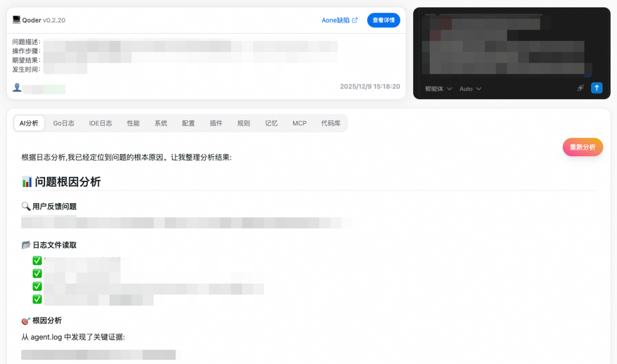
Task: Click the user avatar icon below 发生时间
Action: [x=17, y=88]
